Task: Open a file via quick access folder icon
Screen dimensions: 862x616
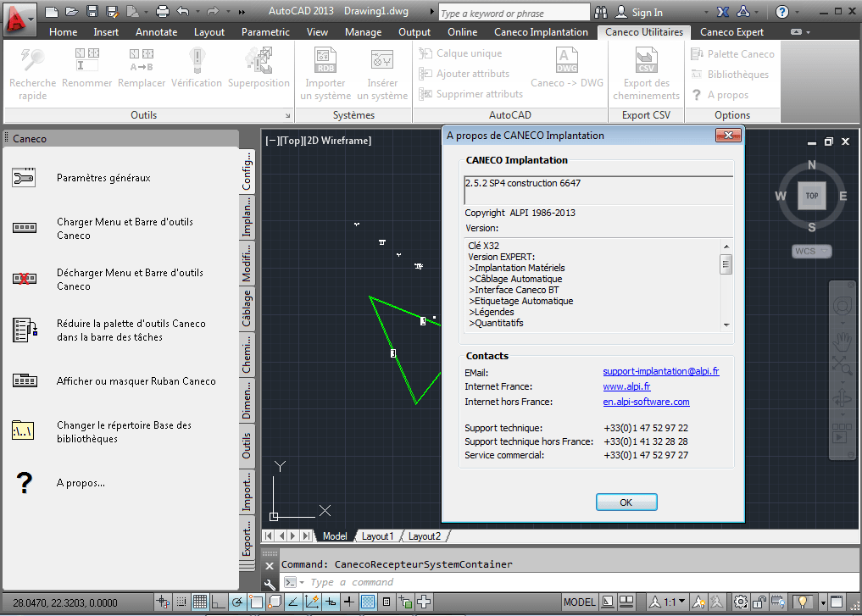Action: pos(72,12)
